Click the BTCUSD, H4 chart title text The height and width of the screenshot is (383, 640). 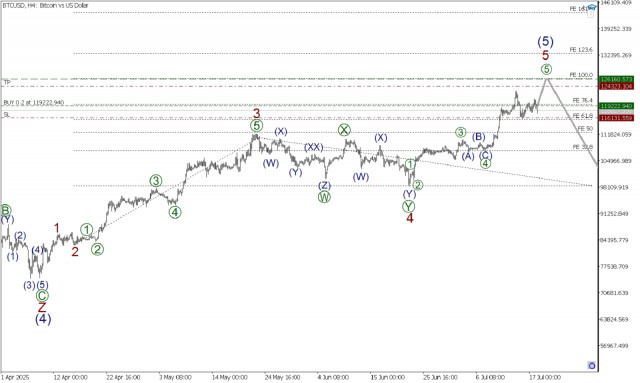45,5
